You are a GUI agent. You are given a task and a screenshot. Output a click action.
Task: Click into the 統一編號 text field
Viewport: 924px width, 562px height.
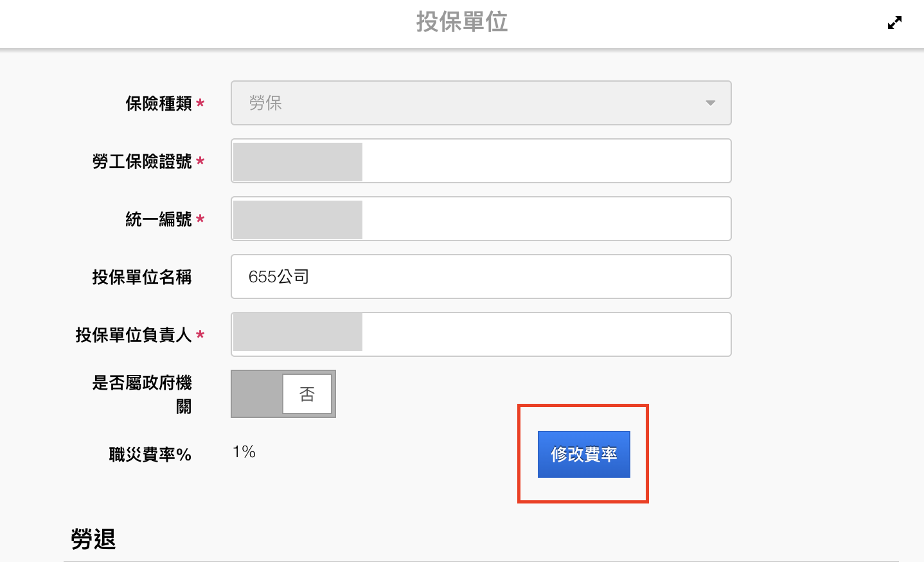[545, 219]
